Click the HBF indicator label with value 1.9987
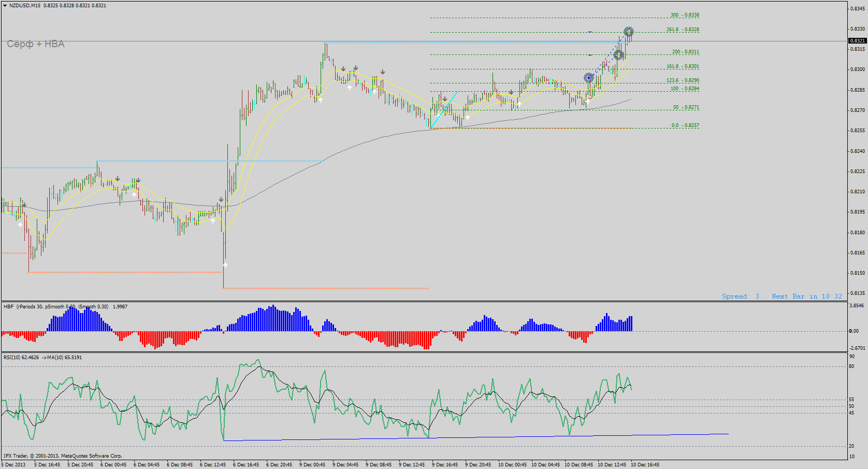Image resolution: width=868 pixels, height=469 pixels. [65, 307]
